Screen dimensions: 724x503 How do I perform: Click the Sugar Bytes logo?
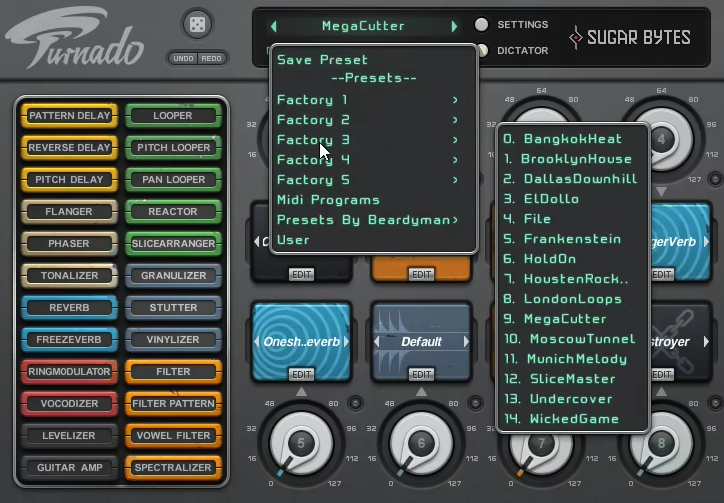point(630,37)
